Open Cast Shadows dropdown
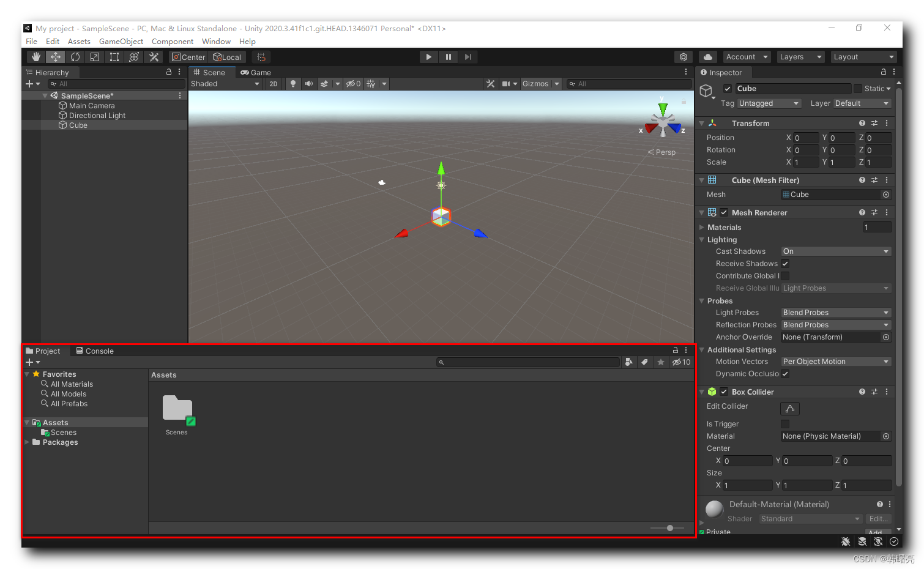The height and width of the screenshot is (569, 924). (x=836, y=251)
